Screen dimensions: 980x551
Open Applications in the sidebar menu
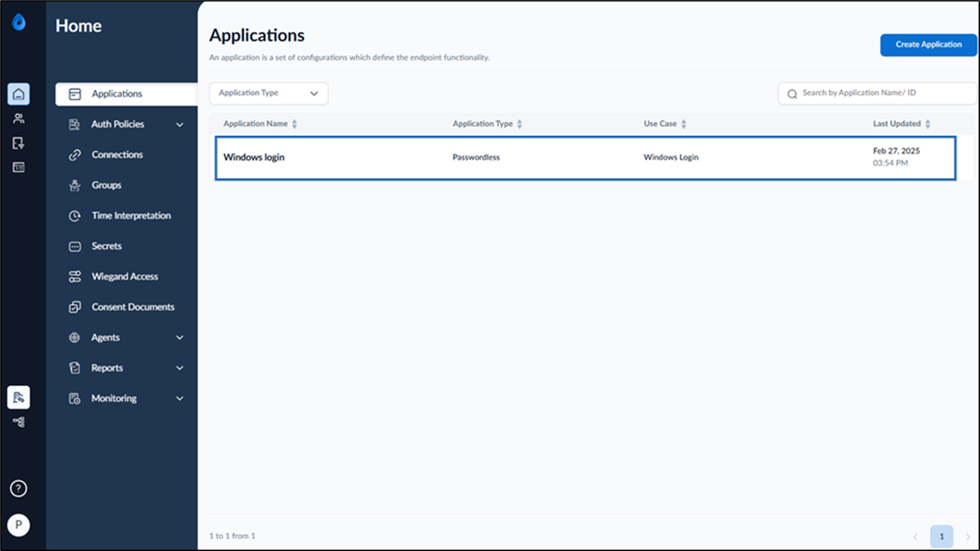[127, 94]
